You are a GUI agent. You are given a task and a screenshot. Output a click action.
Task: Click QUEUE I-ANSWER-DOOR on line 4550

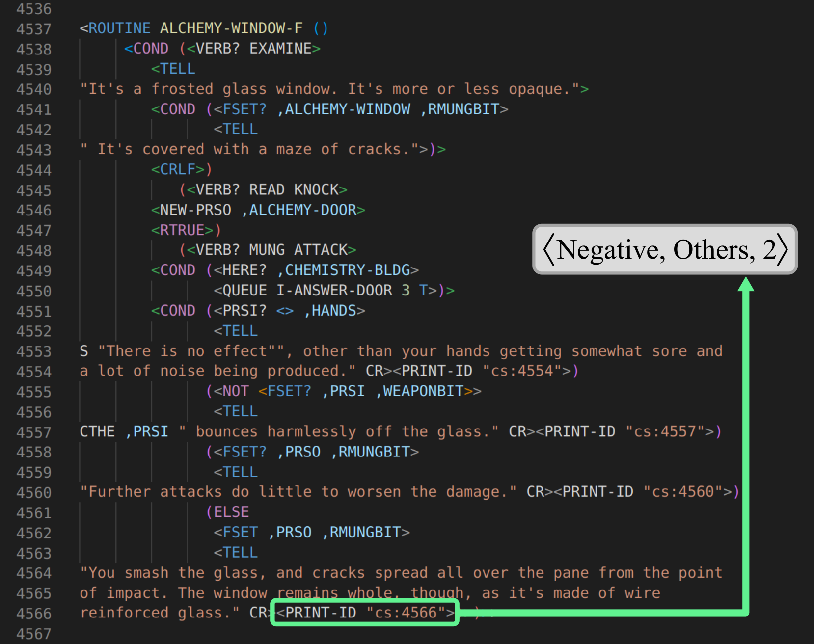(x=307, y=290)
